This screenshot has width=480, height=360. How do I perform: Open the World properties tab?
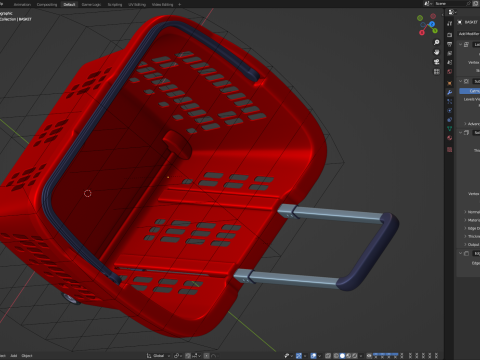pyautogui.click(x=450, y=72)
